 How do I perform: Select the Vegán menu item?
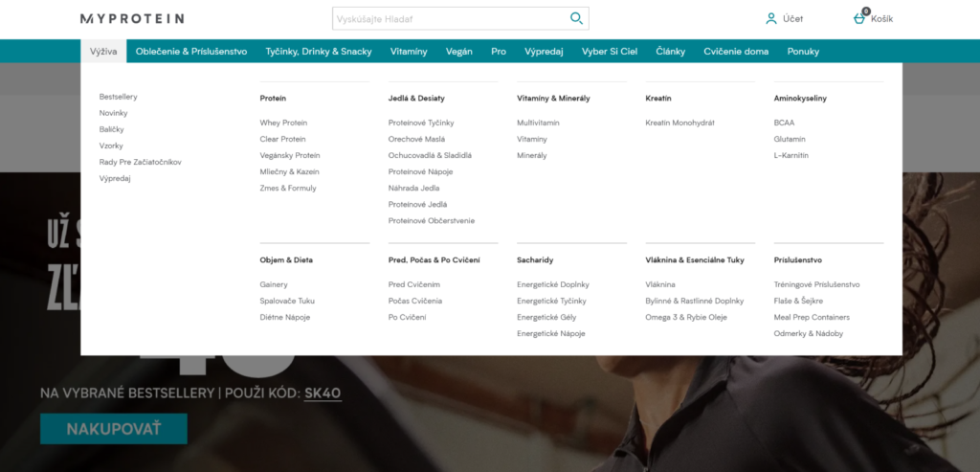[459, 52]
